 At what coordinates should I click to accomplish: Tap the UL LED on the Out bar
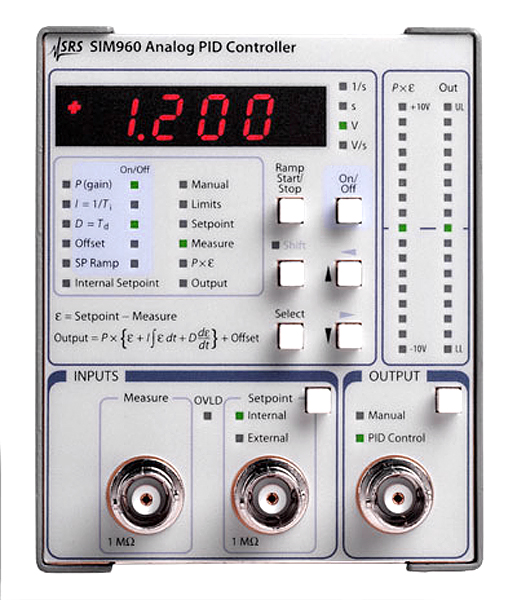click(448, 107)
